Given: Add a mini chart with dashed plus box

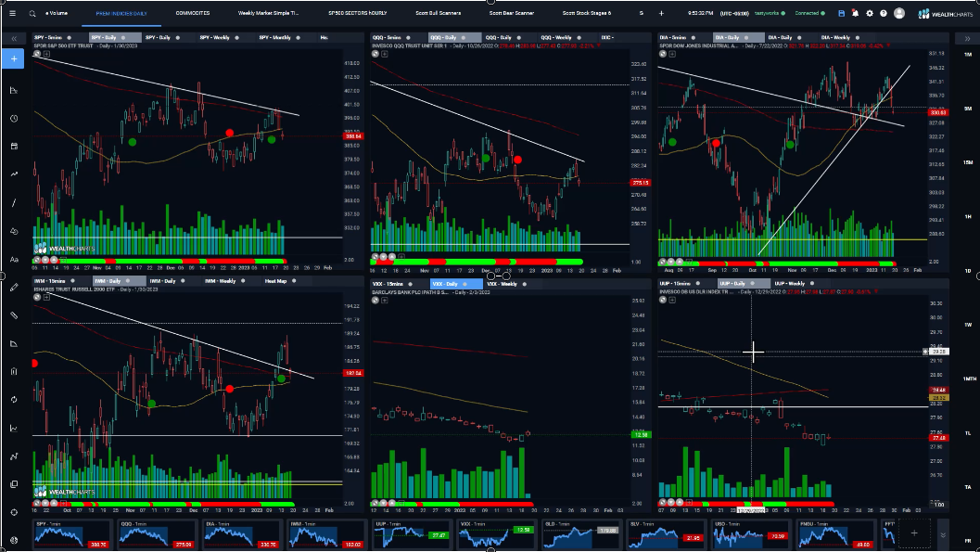Looking at the screenshot, I should (914, 533).
